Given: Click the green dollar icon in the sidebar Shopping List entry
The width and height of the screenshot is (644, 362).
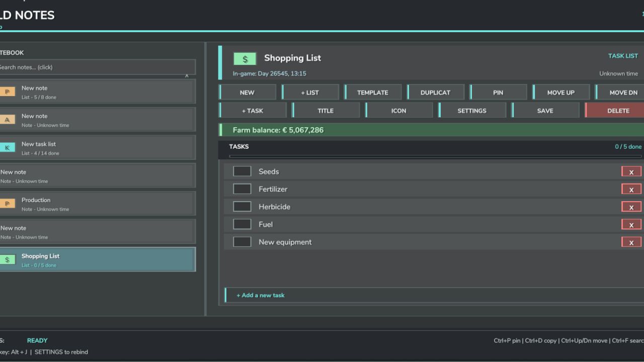Looking at the screenshot, I should point(7,260).
